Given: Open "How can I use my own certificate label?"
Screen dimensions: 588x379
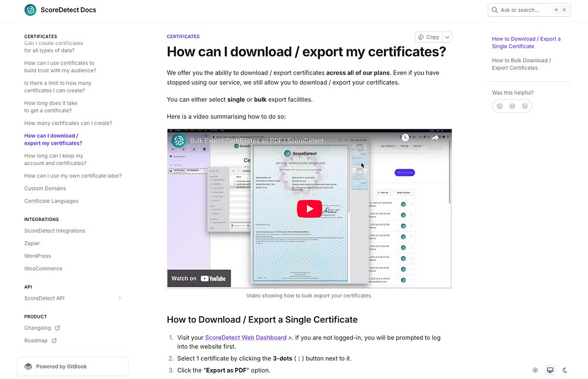Looking at the screenshot, I should 73,176.
